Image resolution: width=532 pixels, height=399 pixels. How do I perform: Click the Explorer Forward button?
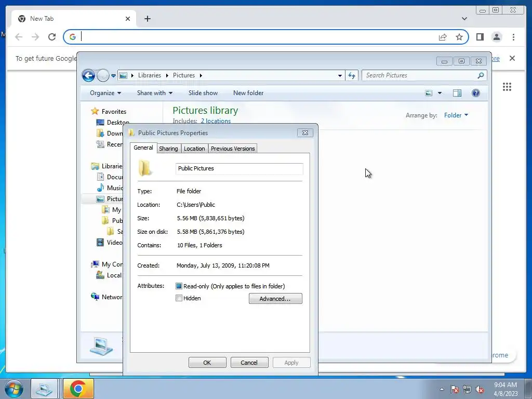pos(103,75)
